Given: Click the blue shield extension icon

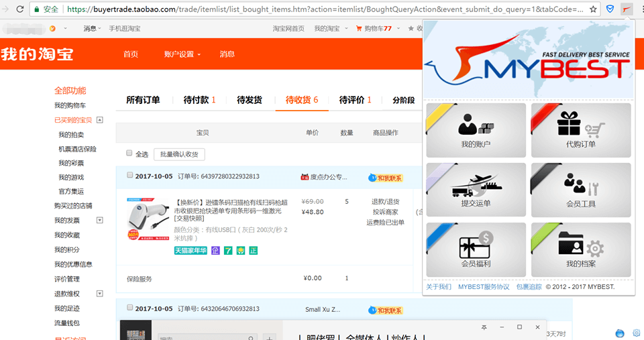Looking at the screenshot, I should point(610,9).
